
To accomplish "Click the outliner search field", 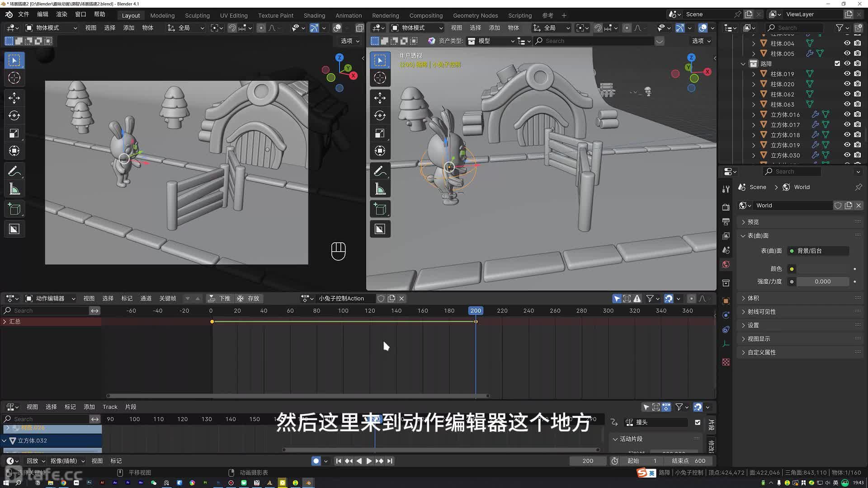I will pos(795,28).
